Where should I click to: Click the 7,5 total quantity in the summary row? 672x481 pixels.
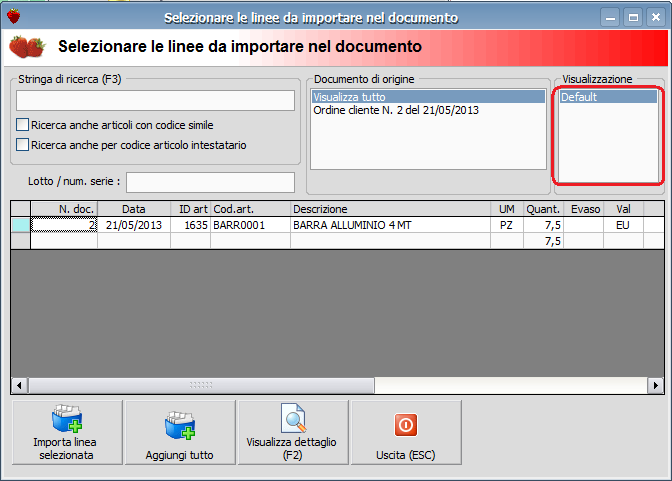pos(543,241)
